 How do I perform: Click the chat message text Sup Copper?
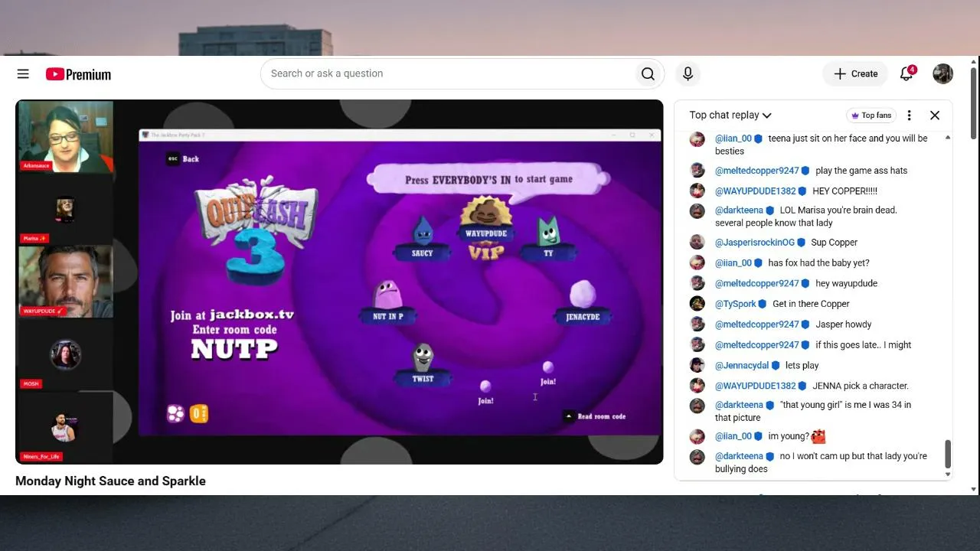(x=834, y=243)
